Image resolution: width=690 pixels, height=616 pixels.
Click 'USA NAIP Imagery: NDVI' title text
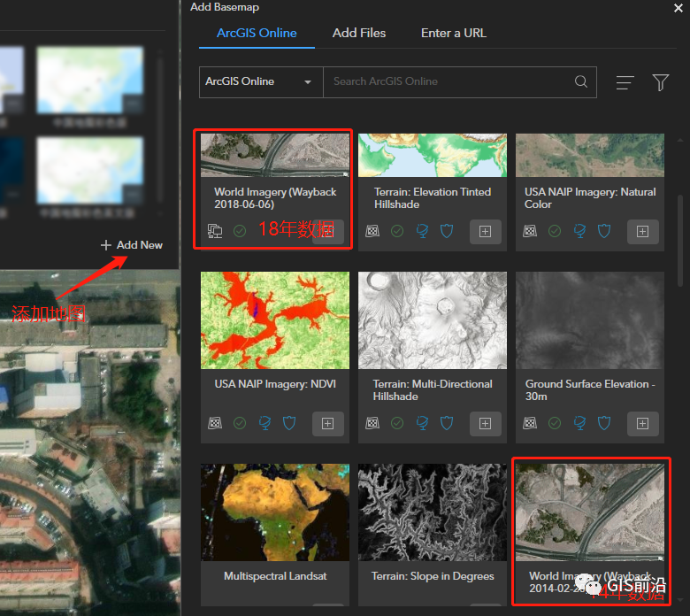(275, 384)
